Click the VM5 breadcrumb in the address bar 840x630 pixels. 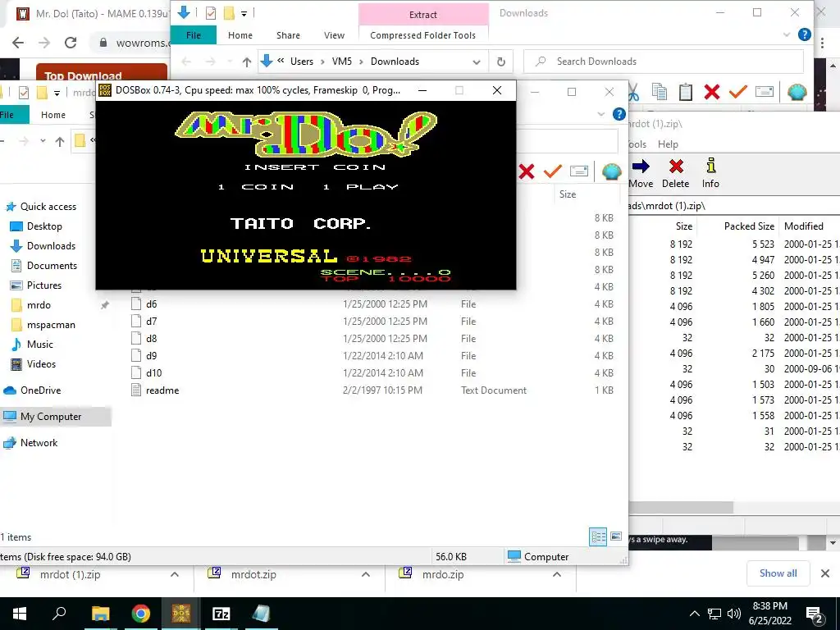click(342, 62)
